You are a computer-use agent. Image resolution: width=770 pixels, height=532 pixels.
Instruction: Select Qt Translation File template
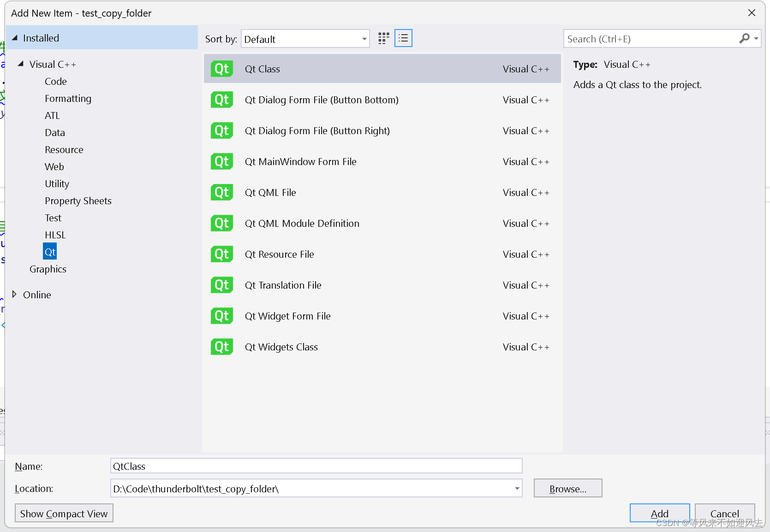[x=283, y=285]
